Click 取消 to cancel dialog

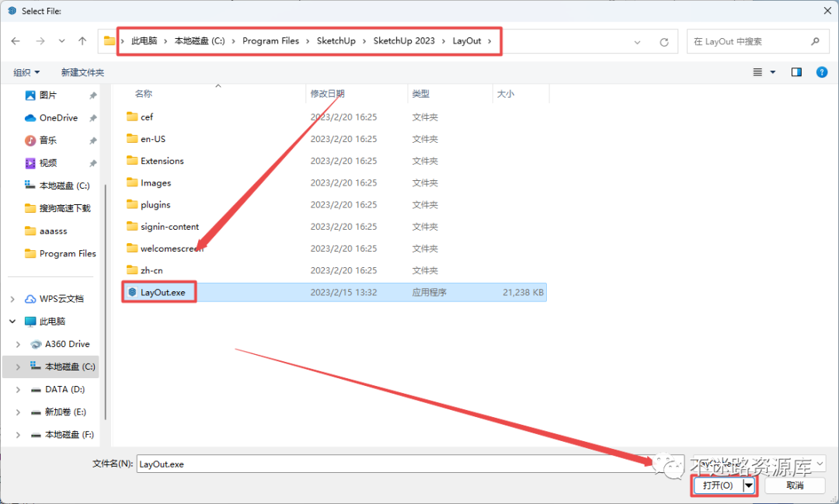[x=795, y=485]
